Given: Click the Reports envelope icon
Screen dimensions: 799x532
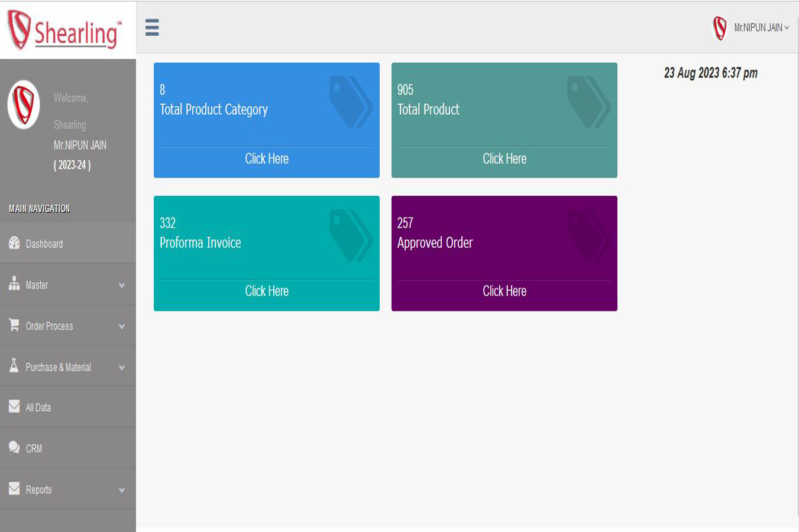Looking at the screenshot, I should [14, 489].
